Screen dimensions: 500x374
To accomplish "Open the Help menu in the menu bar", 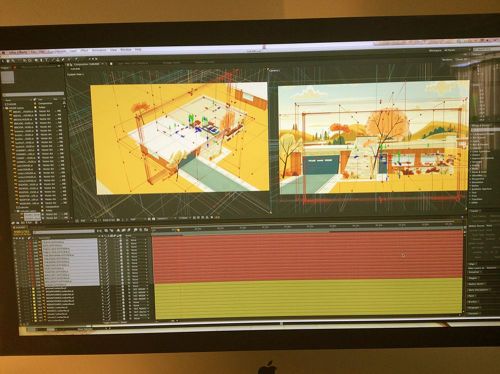I will (x=138, y=50).
